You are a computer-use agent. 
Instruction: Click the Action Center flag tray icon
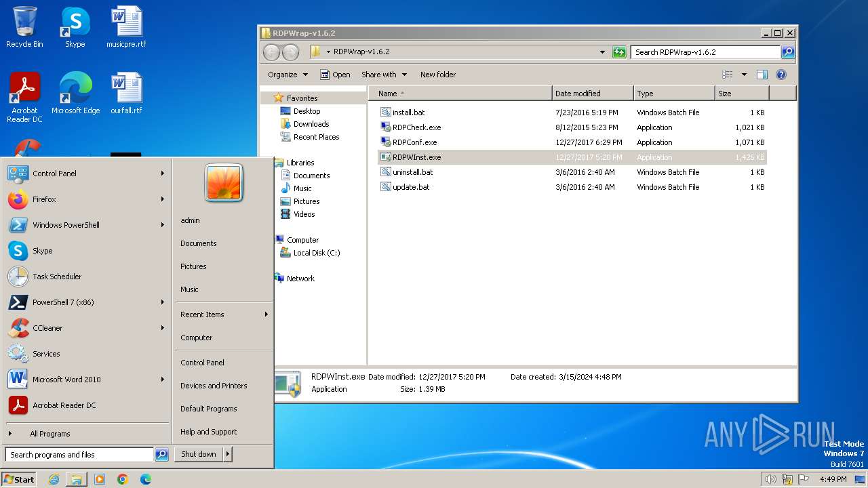click(804, 479)
